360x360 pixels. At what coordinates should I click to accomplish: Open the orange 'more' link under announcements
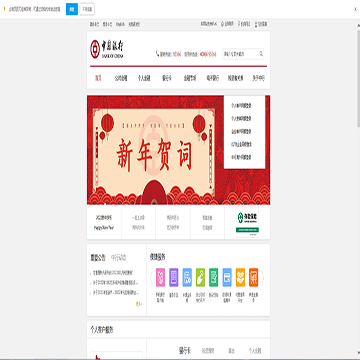[x=139, y=304]
